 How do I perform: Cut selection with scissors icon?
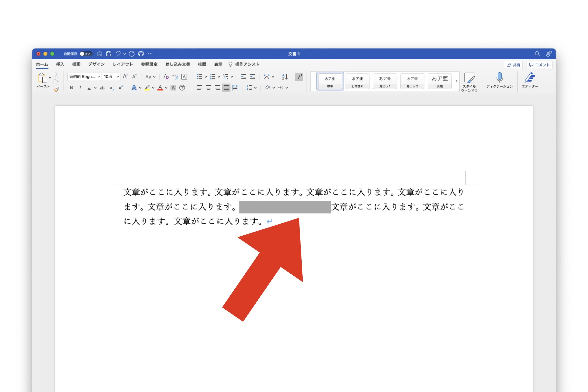56,75
